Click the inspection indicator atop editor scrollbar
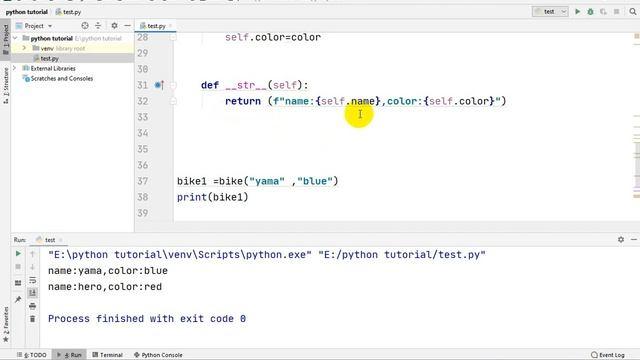 click(637, 37)
